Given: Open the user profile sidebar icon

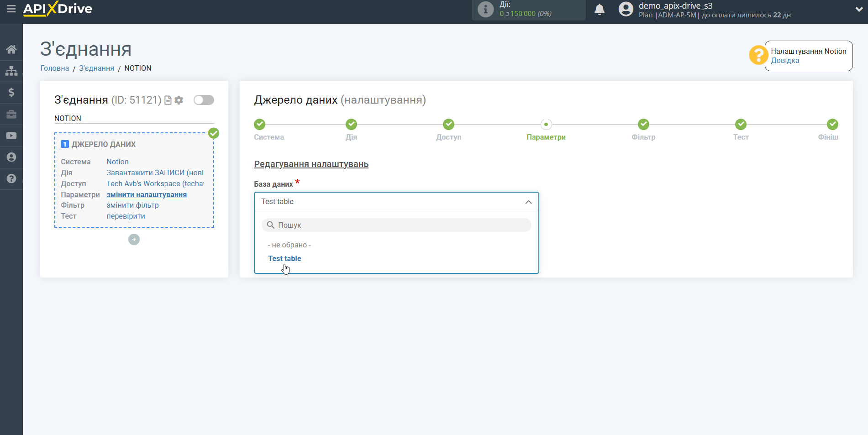Looking at the screenshot, I should tap(11, 157).
